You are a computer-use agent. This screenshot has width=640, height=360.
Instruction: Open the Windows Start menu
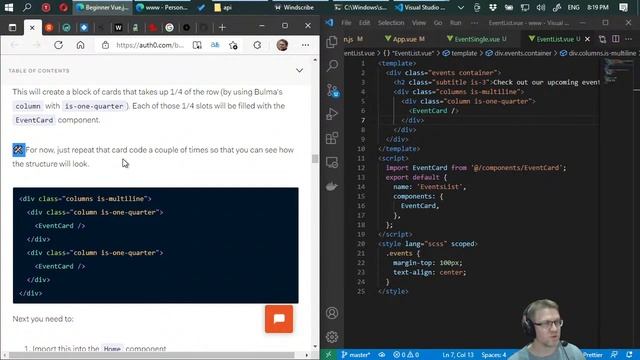pos(9,7)
